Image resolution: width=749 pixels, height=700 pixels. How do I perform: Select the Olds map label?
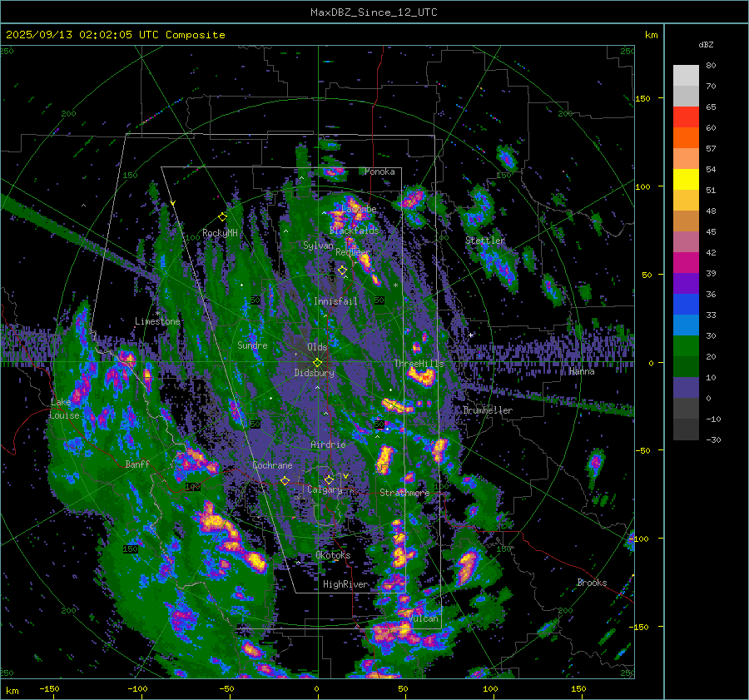point(317,347)
